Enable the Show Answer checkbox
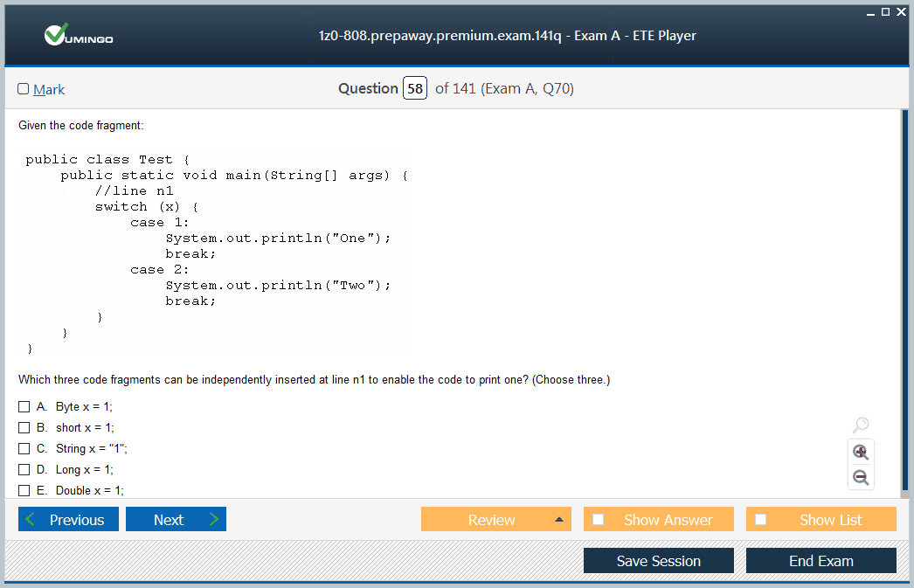This screenshot has height=588, width=914. pos(599,520)
